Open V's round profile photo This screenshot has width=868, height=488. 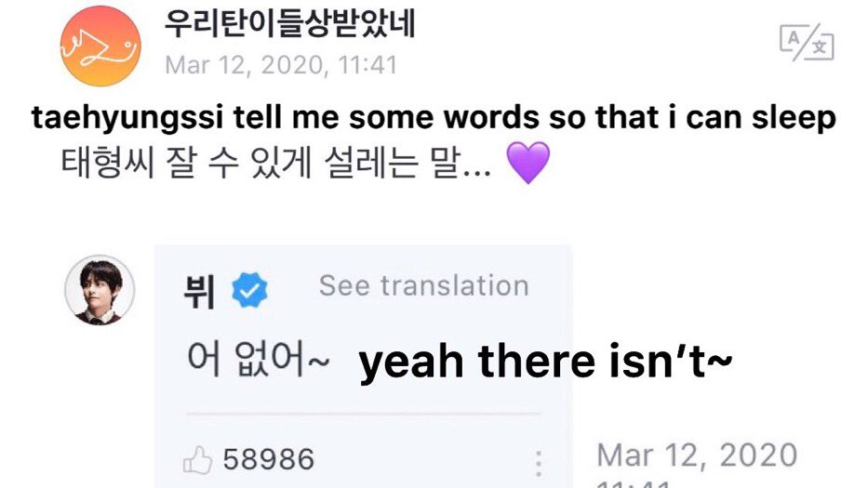point(100,288)
